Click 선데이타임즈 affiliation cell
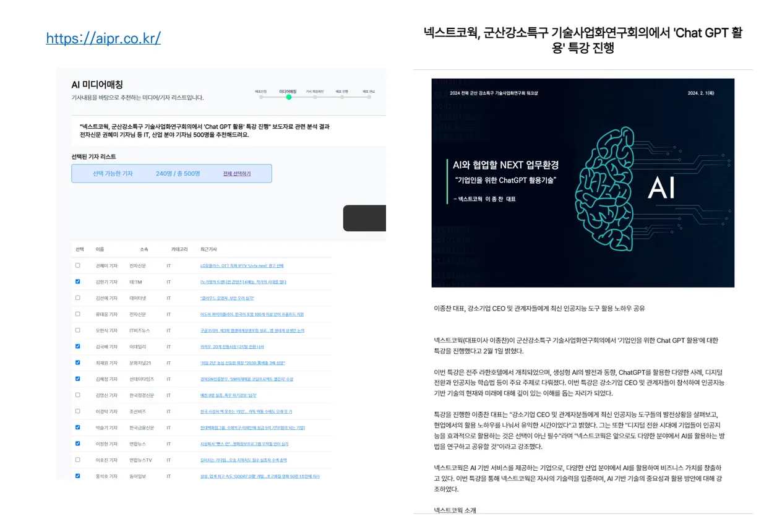Screen dimensions: 777x532 (x=142, y=379)
